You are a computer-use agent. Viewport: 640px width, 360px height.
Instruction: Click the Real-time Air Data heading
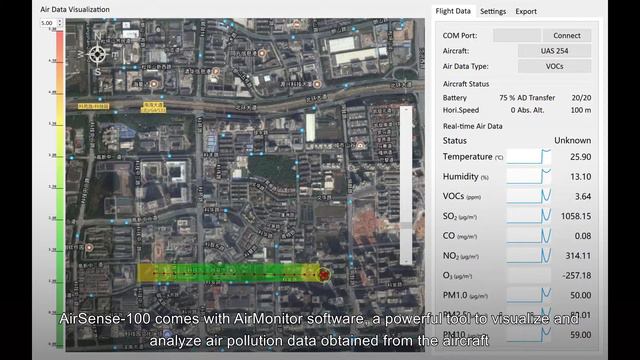(473, 126)
